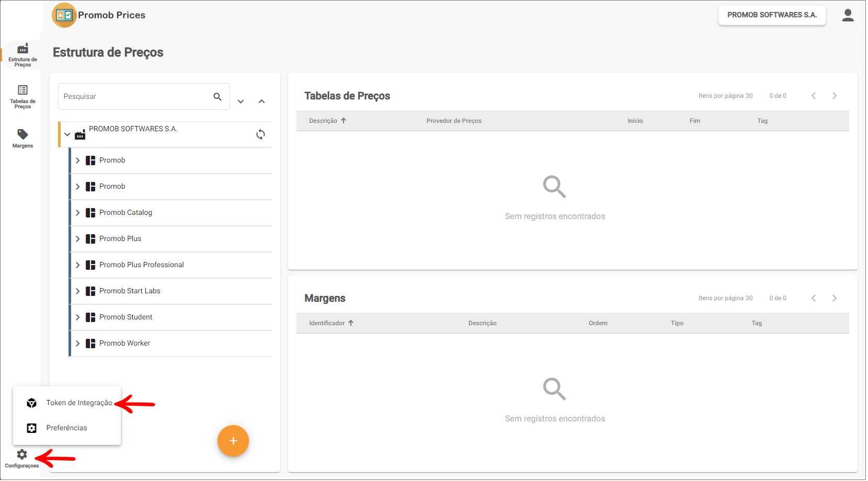
Task: Expand the Promob Worker node
Action: 77,343
